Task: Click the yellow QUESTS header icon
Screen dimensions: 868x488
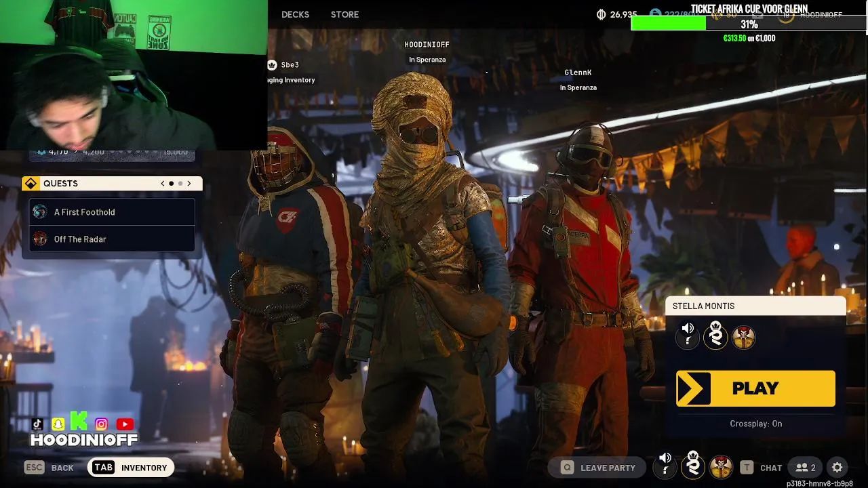Action: [30, 184]
